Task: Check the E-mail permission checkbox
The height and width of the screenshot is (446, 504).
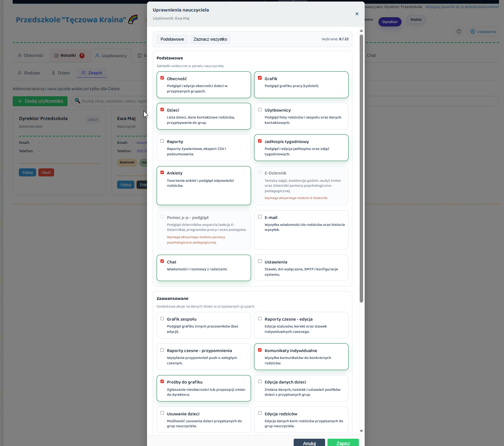Action: click(x=260, y=217)
